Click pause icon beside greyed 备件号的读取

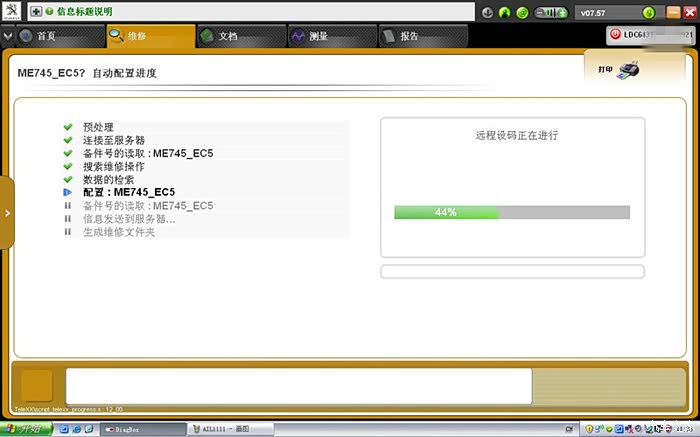[67, 206]
